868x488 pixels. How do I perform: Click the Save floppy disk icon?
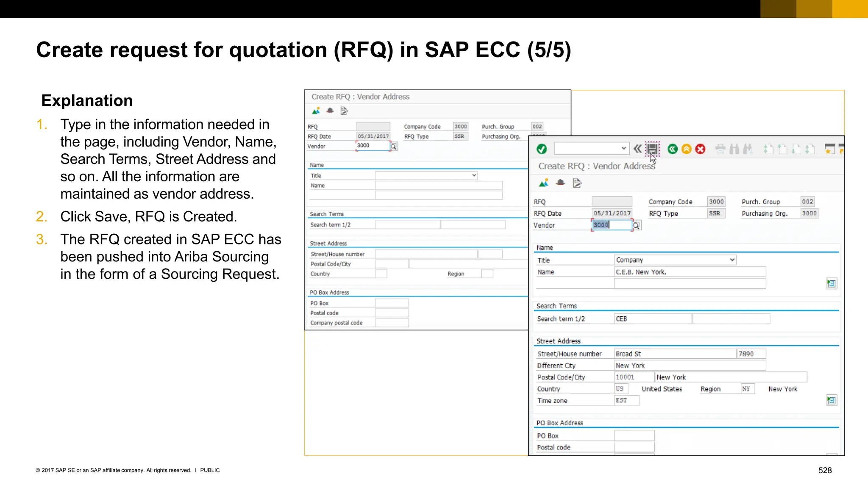(x=652, y=149)
